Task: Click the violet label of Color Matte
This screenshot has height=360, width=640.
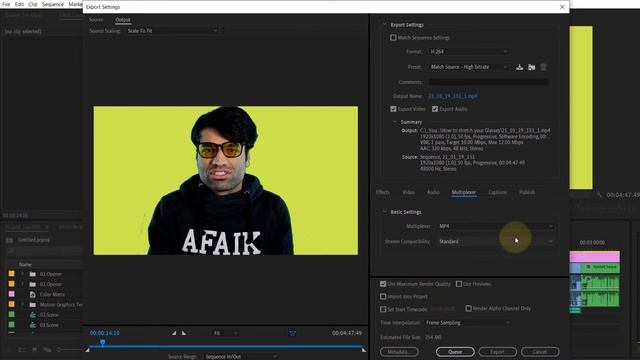Action: (x=11, y=294)
